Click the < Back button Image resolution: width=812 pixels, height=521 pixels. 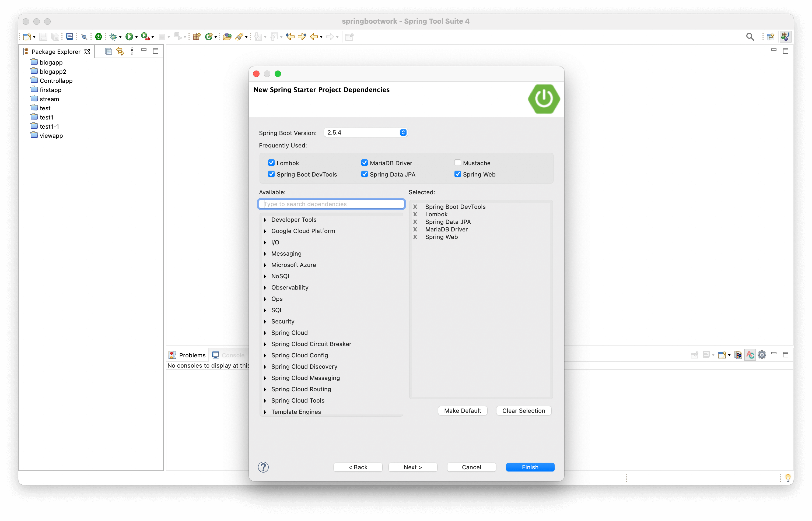[358, 467]
